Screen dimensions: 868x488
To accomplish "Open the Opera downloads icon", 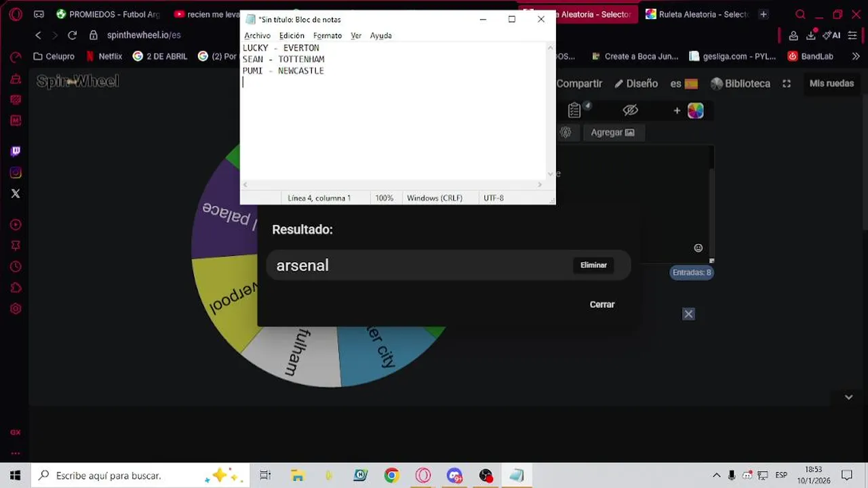I will pos(811,35).
